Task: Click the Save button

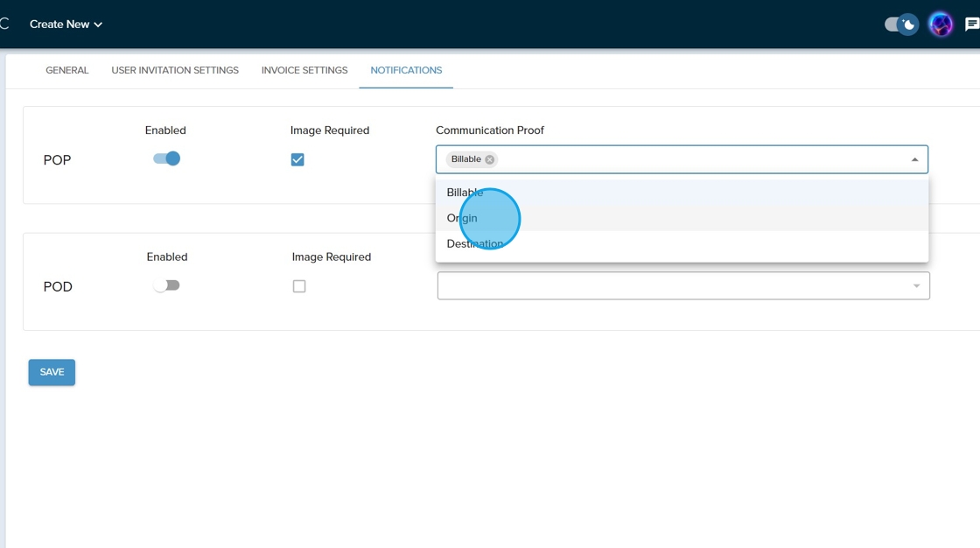Action: click(x=52, y=372)
